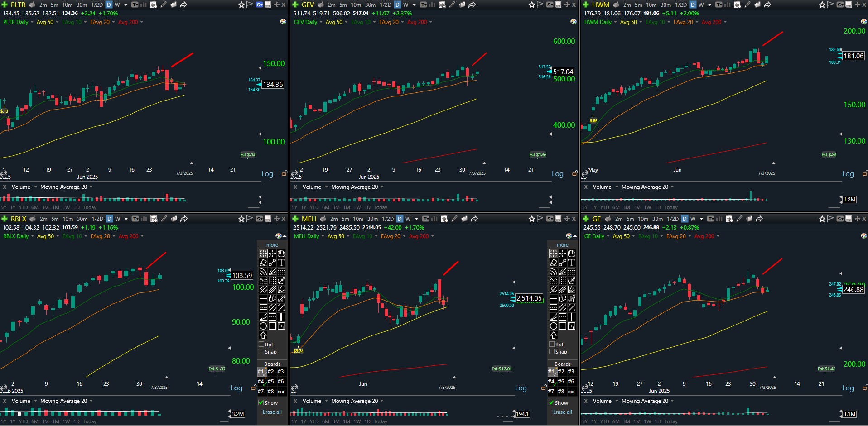868x426 pixels.
Task: Switch RBLX chart to 2m timeframe
Action: [x=43, y=219]
